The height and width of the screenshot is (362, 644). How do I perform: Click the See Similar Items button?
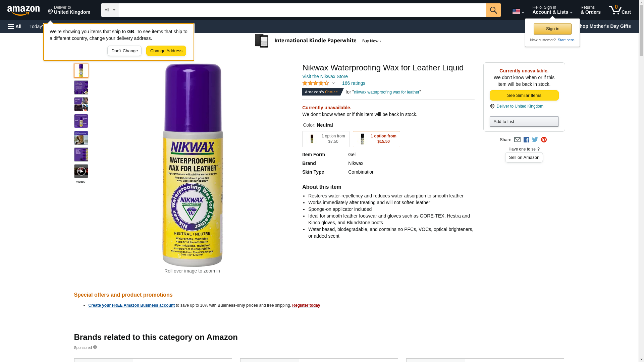coord(524,96)
